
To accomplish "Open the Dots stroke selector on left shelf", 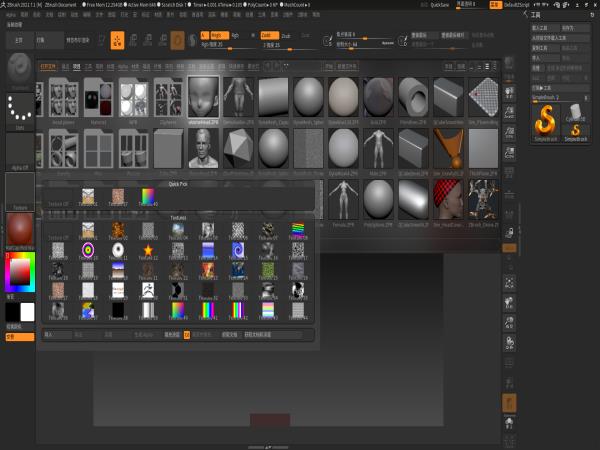I will point(20,112).
